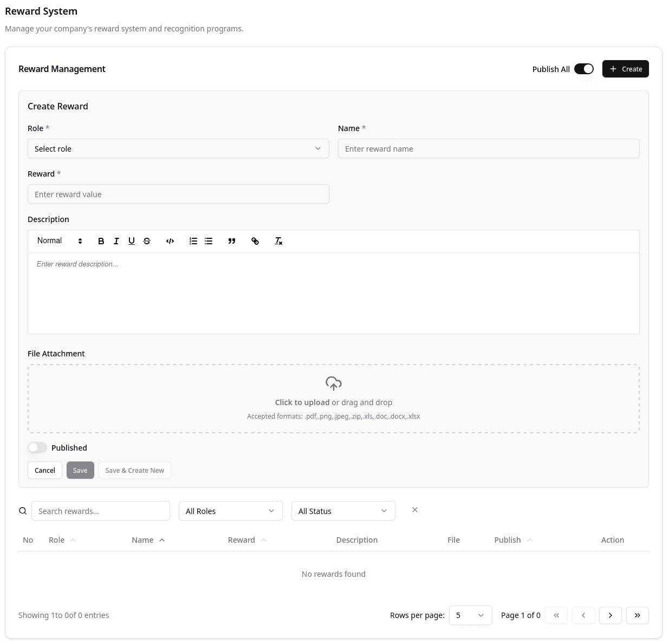Click Save & Create New
Image resolution: width=669 pixels, height=644 pixels.
point(135,470)
